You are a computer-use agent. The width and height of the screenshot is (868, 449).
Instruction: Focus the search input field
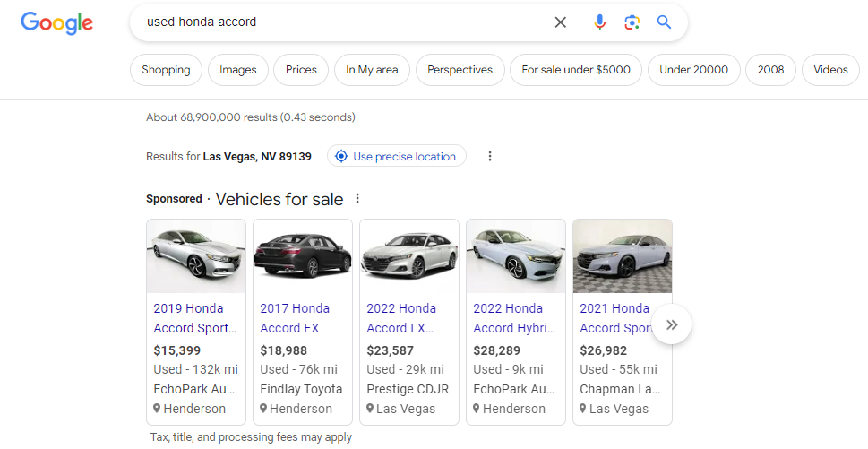point(340,22)
